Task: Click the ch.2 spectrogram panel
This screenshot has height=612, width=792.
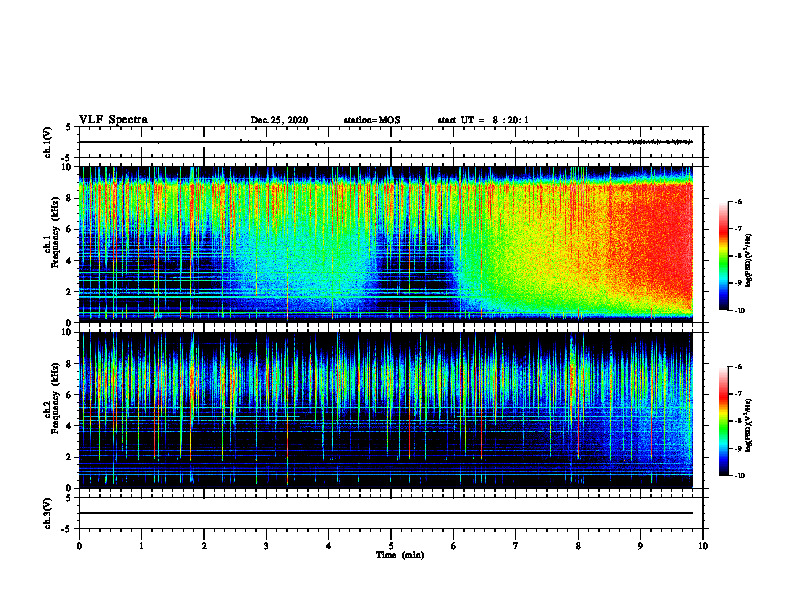Action: (x=385, y=410)
